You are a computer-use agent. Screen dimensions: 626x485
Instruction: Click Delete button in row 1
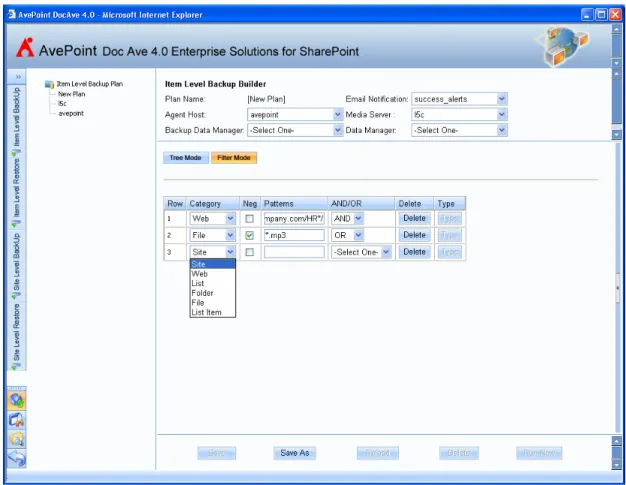(x=414, y=218)
